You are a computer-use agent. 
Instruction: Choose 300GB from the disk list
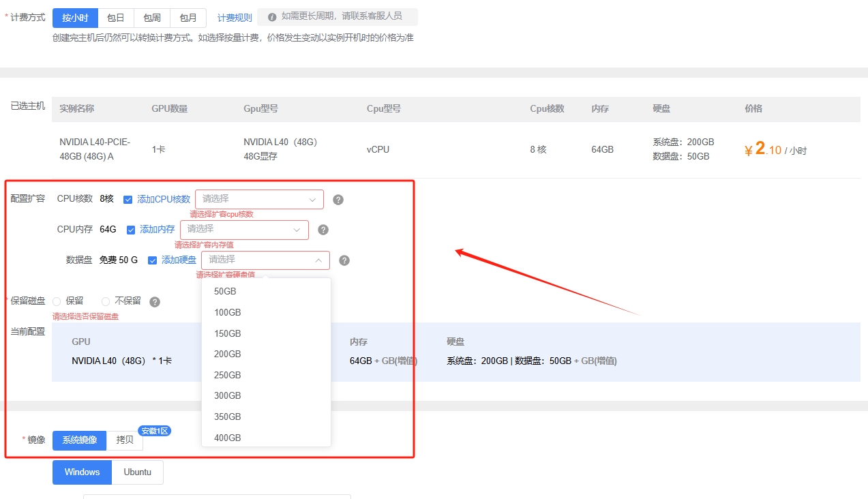click(x=228, y=395)
